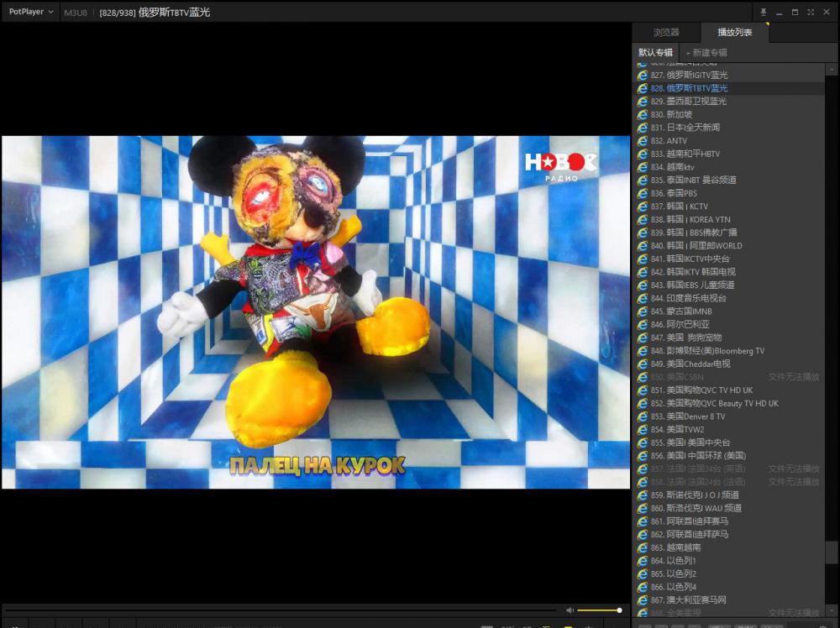Image resolution: width=840 pixels, height=628 pixels.
Task: Click the video frame showing the plush toy
Action: pos(316,312)
